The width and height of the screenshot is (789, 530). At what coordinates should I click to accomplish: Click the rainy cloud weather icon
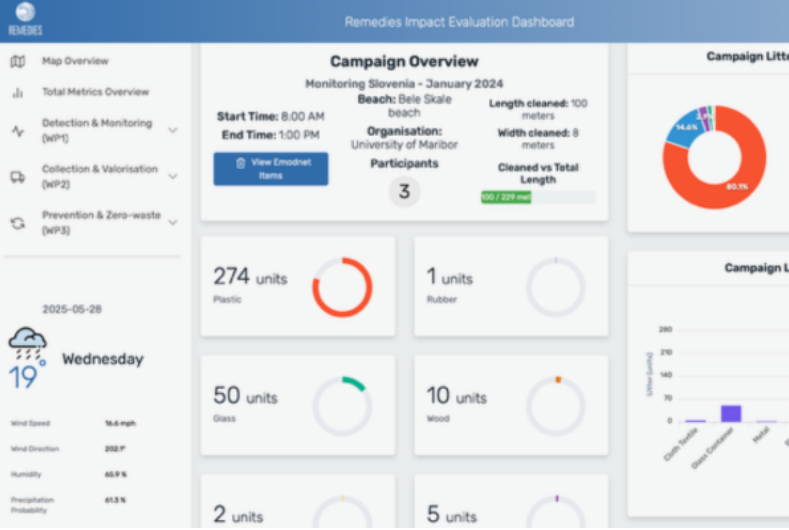coord(27,347)
